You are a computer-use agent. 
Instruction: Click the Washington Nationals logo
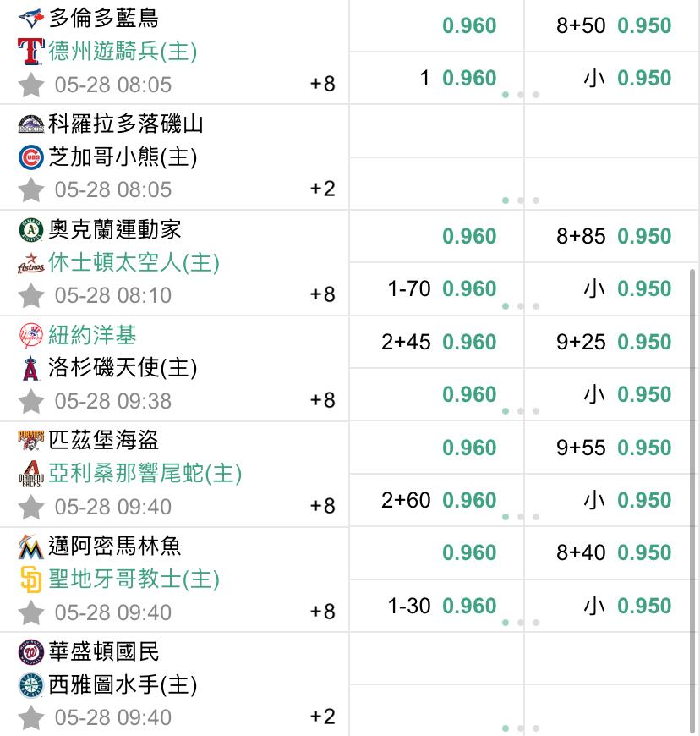(31, 652)
